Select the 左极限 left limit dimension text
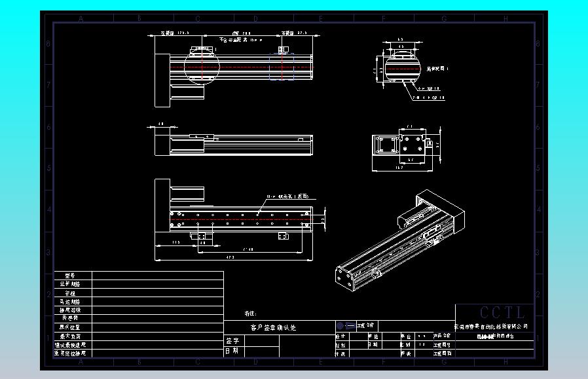This screenshot has width=588, height=379. 175,33
